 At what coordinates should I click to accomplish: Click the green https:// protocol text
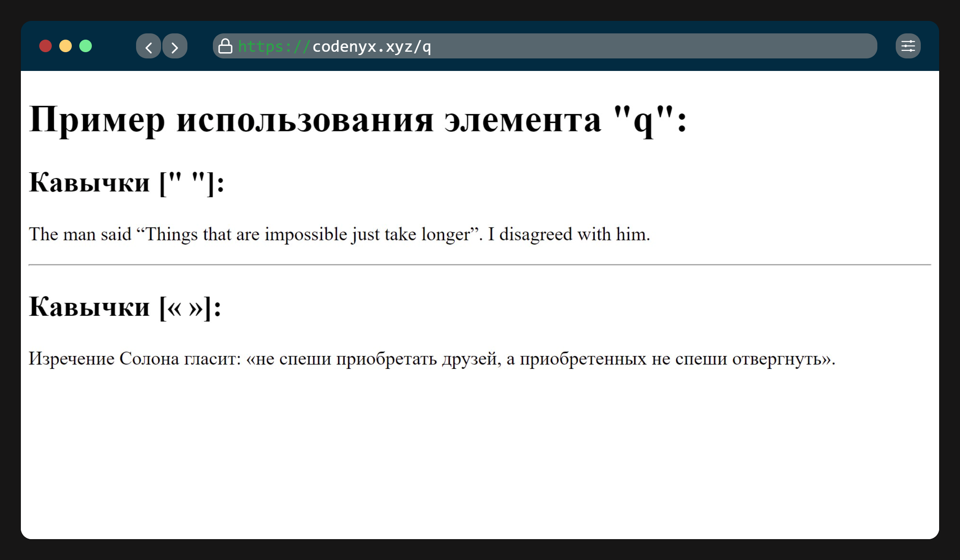pyautogui.click(x=274, y=46)
